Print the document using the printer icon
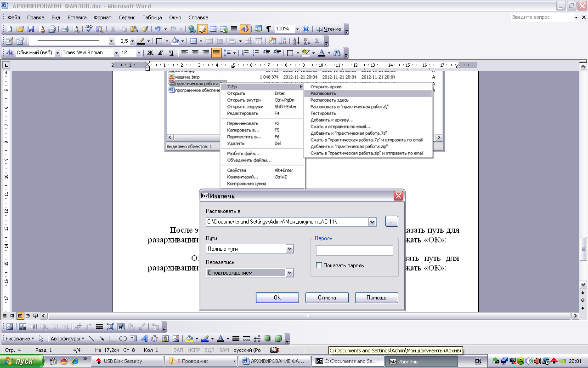Screen dimensions: 588x368 tap(65, 29)
